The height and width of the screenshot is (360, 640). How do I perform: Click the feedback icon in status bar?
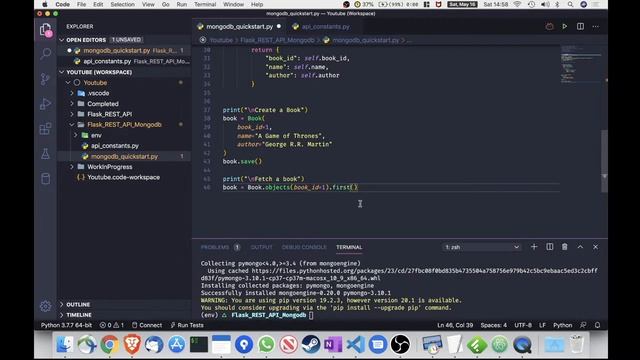coord(583,325)
